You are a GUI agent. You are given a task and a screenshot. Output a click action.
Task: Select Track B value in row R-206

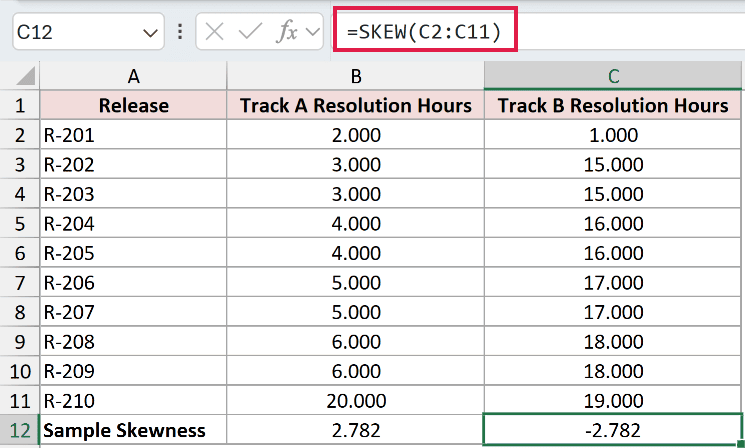[x=613, y=283]
